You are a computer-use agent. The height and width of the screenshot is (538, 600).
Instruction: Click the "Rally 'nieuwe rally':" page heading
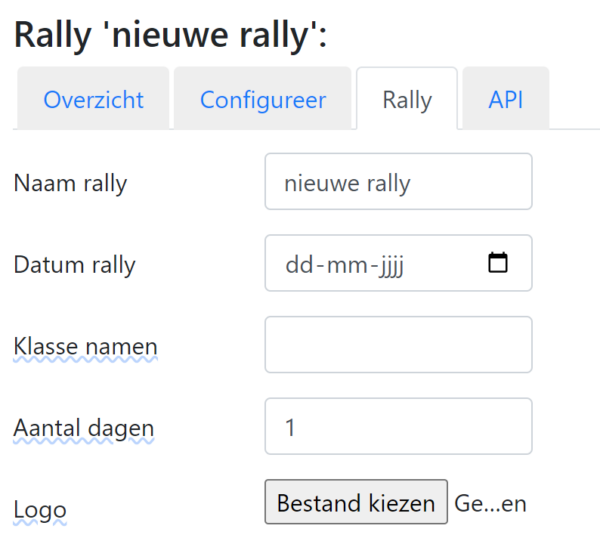click(x=170, y=36)
